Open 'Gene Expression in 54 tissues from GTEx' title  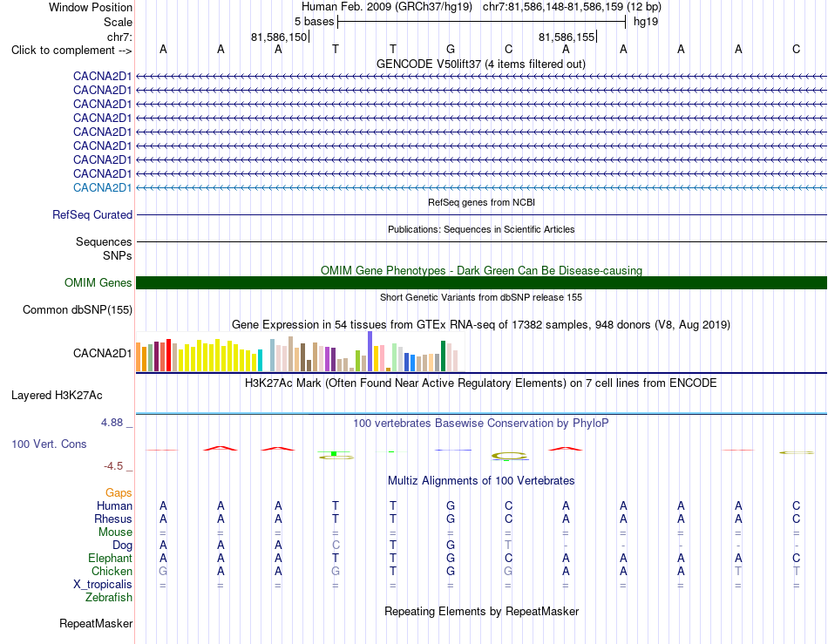(x=480, y=325)
